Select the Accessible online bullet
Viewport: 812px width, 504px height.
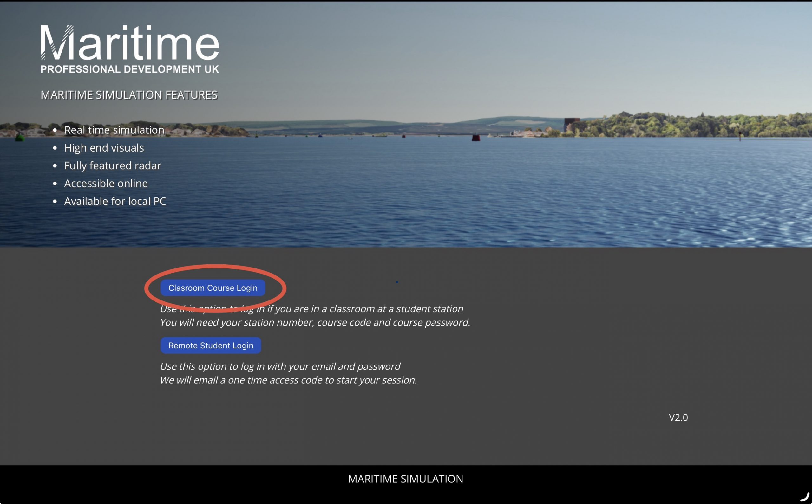click(x=106, y=183)
